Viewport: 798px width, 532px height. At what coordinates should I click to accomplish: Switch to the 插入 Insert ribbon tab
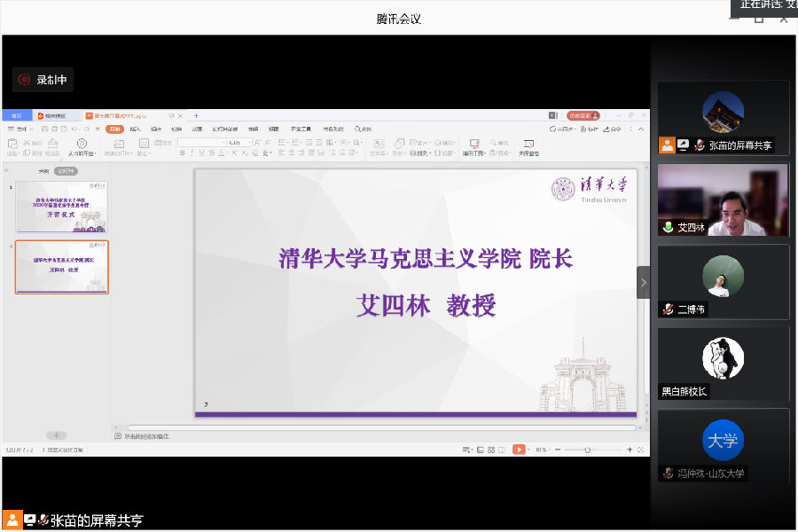coord(136,129)
